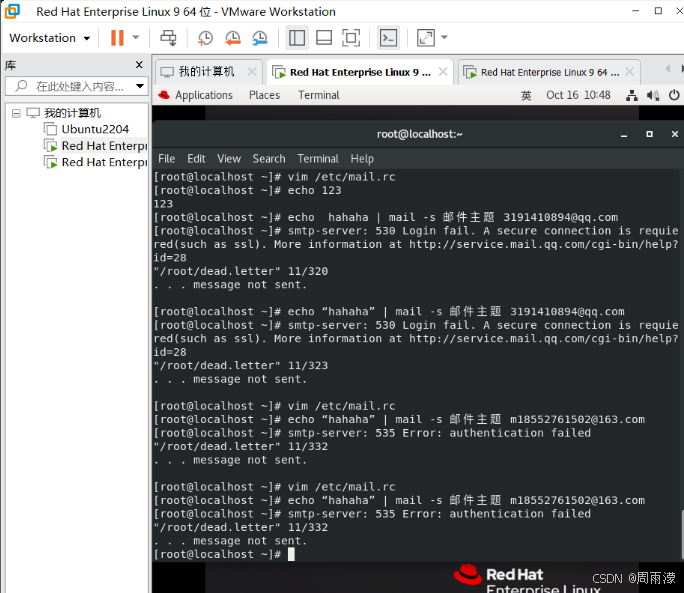The width and height of the screenshot is (684, 593).
Task: Click the "/root/dead.letter" 11/320 line
Action: coord(241,271)
